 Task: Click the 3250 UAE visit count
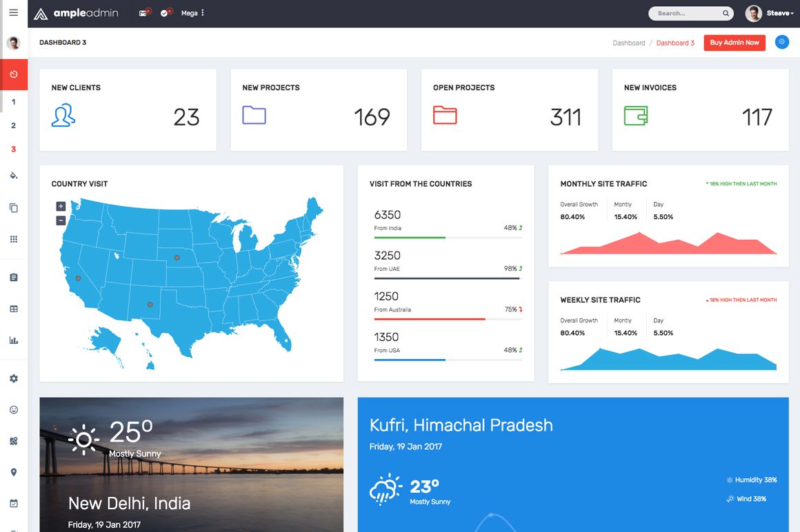coord(388,256)
